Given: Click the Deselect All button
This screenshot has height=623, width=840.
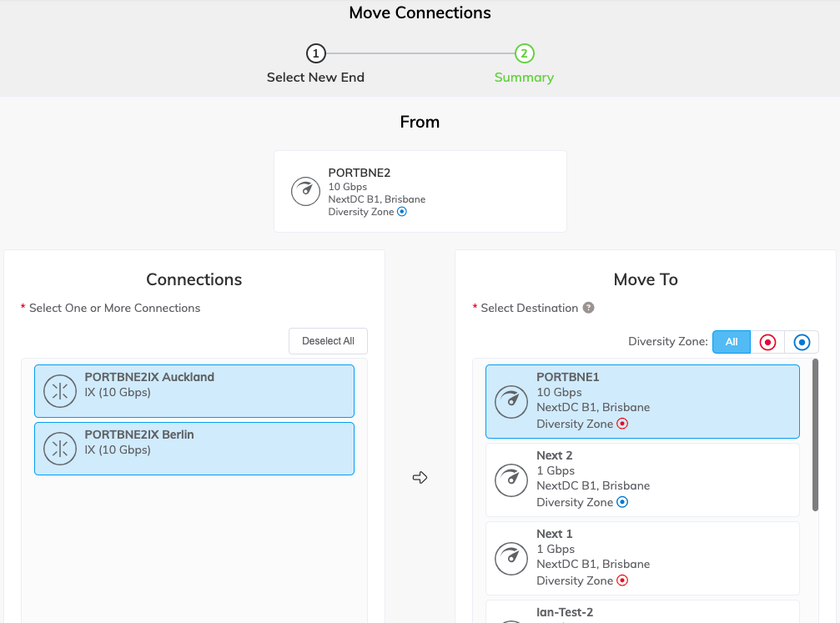Looking at the screenshot, I should (328, 341).
